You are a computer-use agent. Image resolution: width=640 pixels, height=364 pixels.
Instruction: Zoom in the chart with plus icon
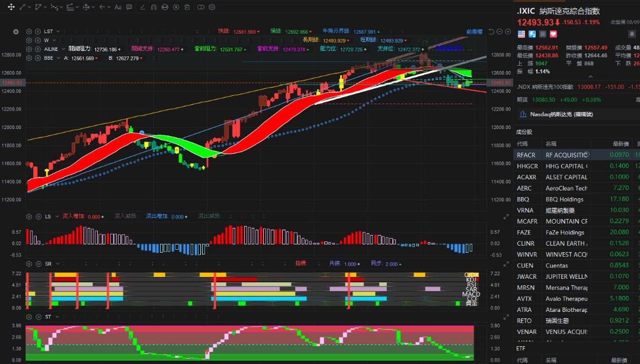click(508, 31)
